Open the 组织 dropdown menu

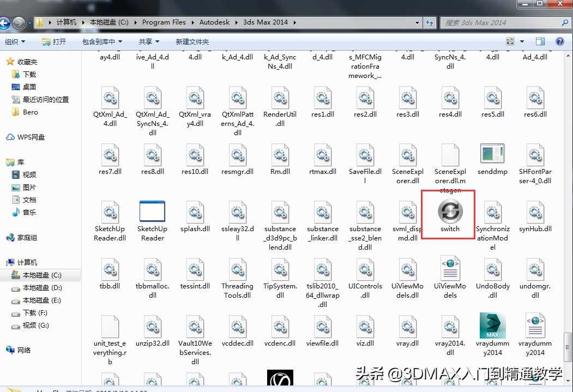(15, 41)
